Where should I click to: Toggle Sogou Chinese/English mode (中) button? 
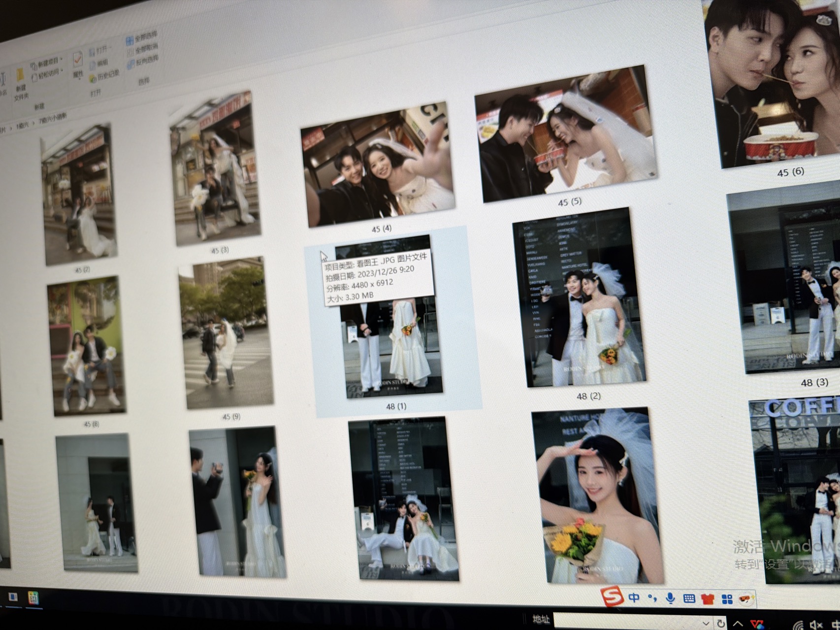634,597
